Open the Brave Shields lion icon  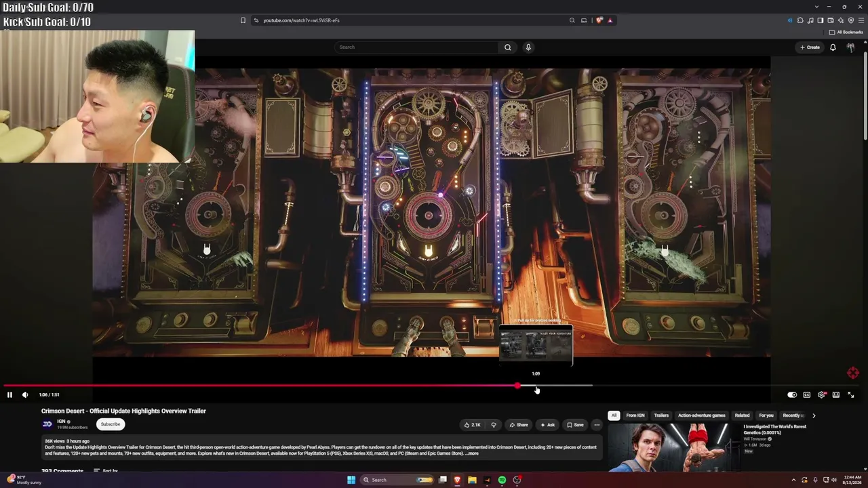tap(599, 20)
